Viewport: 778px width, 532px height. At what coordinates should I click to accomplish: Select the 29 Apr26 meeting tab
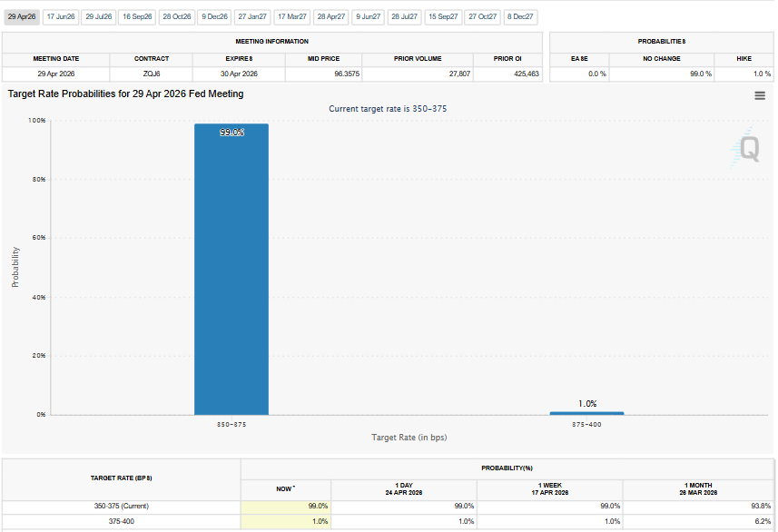(x=21, y=16)
